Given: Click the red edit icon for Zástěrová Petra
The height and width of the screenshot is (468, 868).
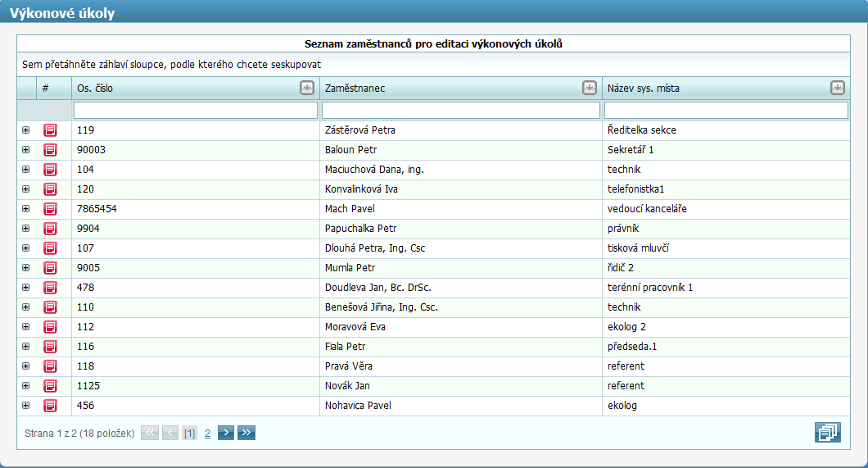Looking at the screenshot, I should (50, 130).
